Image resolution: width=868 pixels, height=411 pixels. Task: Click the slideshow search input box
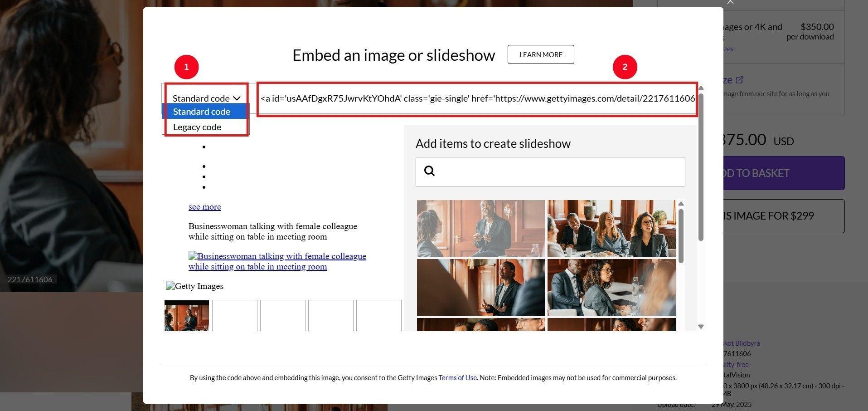click(x=550, y=171)
